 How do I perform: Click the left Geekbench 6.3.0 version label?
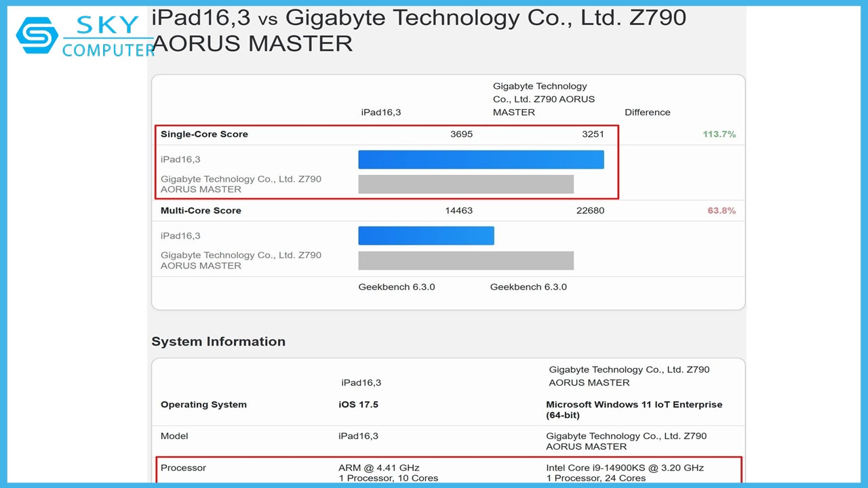coord(397,287)
